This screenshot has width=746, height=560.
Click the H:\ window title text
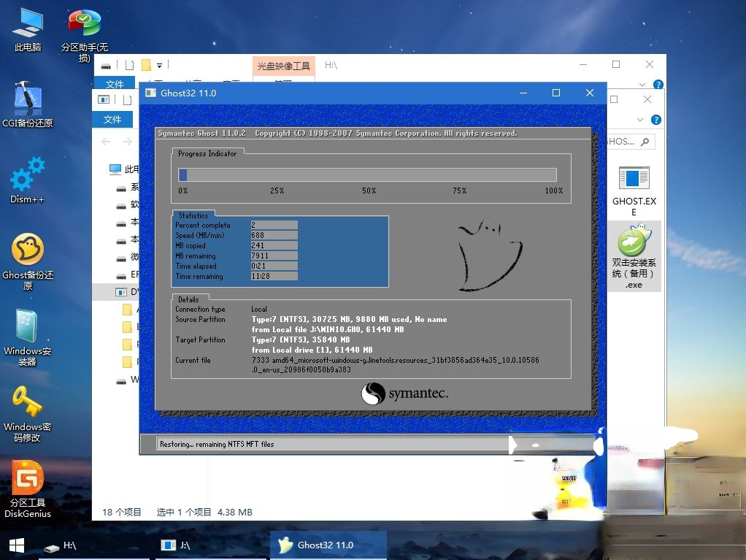click(331, 65)
